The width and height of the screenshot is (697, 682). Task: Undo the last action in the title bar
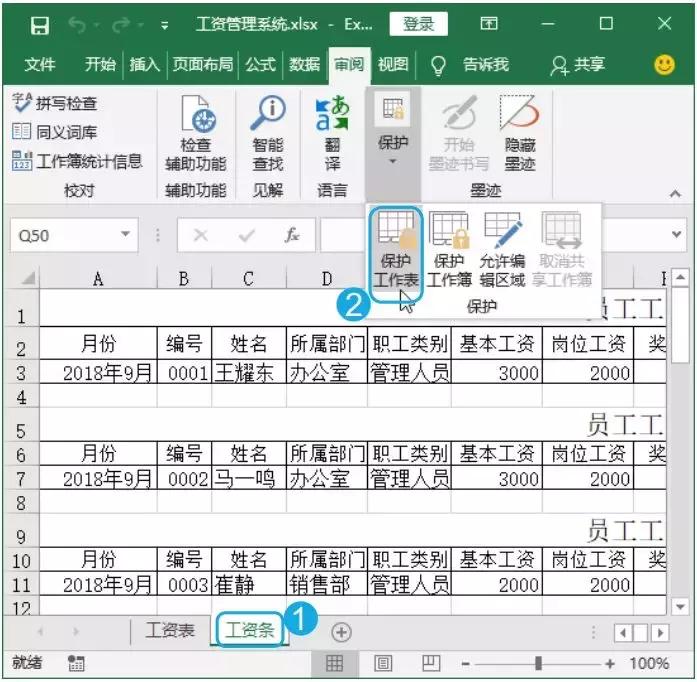click(x=77, y=25)
